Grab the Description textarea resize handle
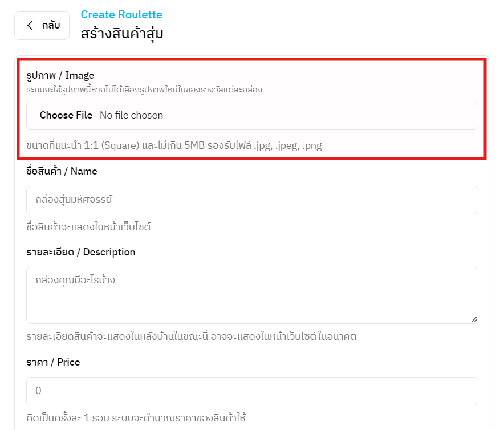Image resolution: width=504 pixels, height=430 pixels. click(474, 319)
